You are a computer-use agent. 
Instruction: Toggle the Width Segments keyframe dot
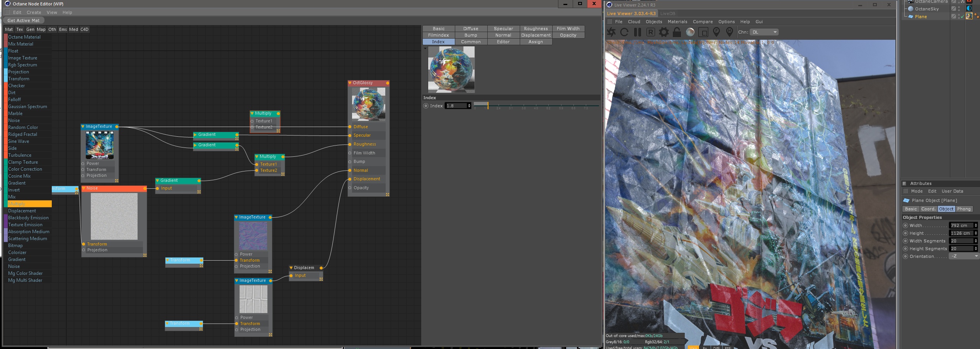[905, 241]
